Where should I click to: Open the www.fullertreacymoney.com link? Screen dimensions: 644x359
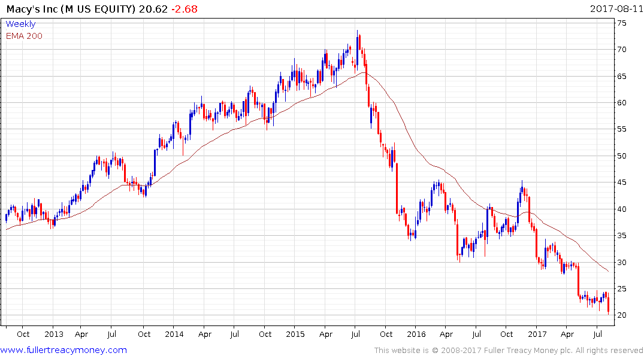tap(64, 350)
